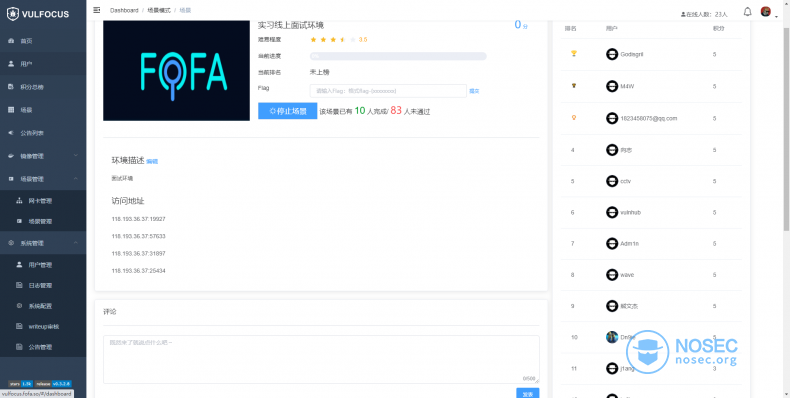Click the release version badge

[53, 384]
